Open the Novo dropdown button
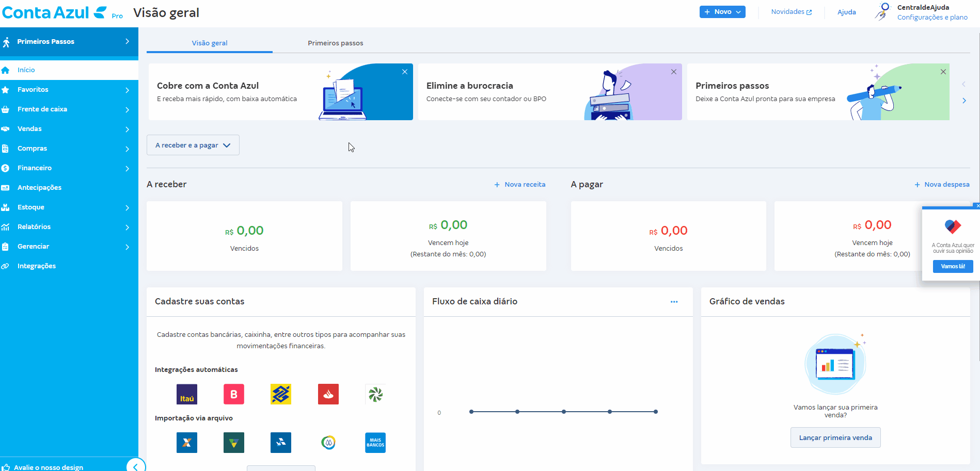 point(722,12)
